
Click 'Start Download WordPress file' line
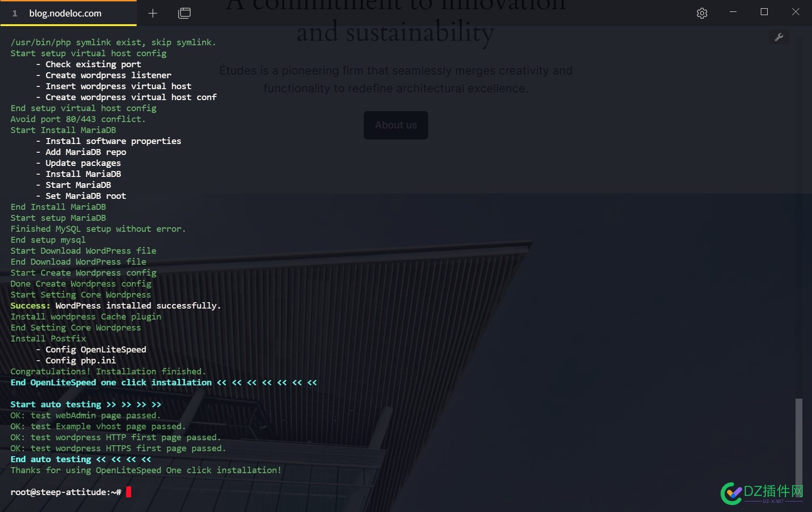point(83,251)
